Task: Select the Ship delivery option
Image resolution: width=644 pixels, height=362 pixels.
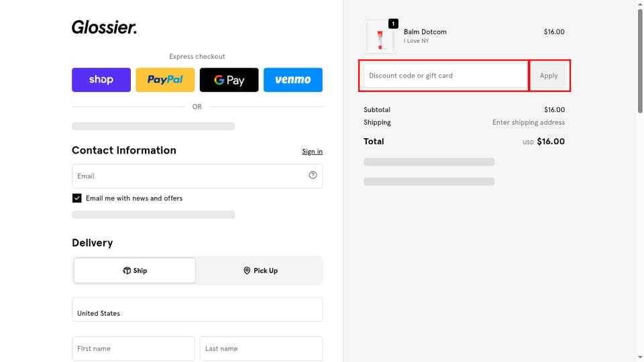Action: coord(135,270)
